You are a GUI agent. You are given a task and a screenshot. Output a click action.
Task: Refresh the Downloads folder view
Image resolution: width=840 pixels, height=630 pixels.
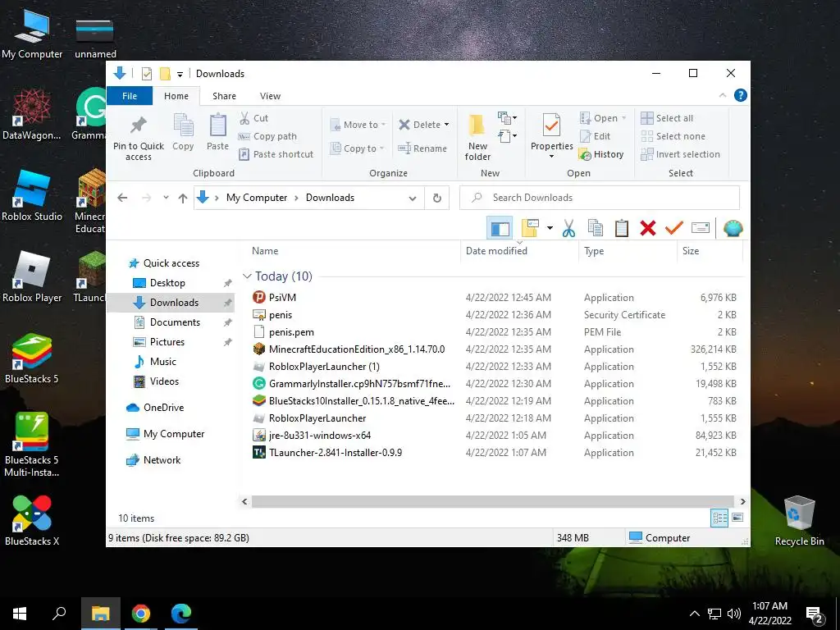pyautogui.click(x=437, y=198)
